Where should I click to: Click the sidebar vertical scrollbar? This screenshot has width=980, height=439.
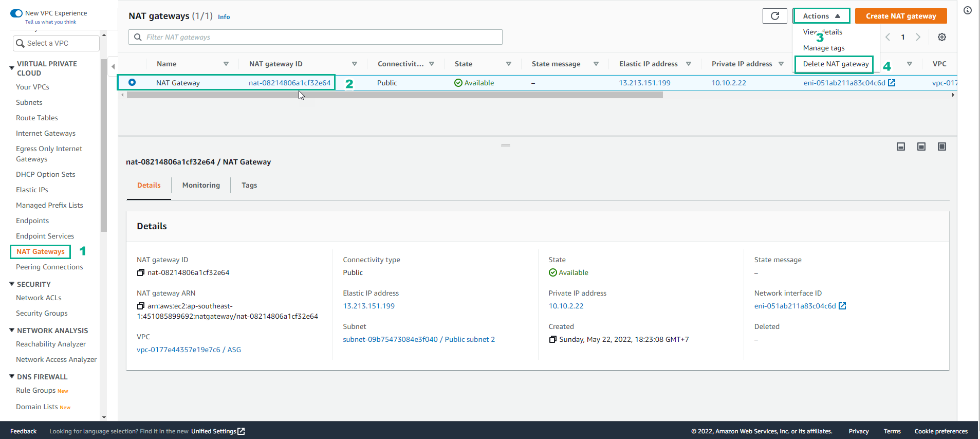tap(104, 145)
